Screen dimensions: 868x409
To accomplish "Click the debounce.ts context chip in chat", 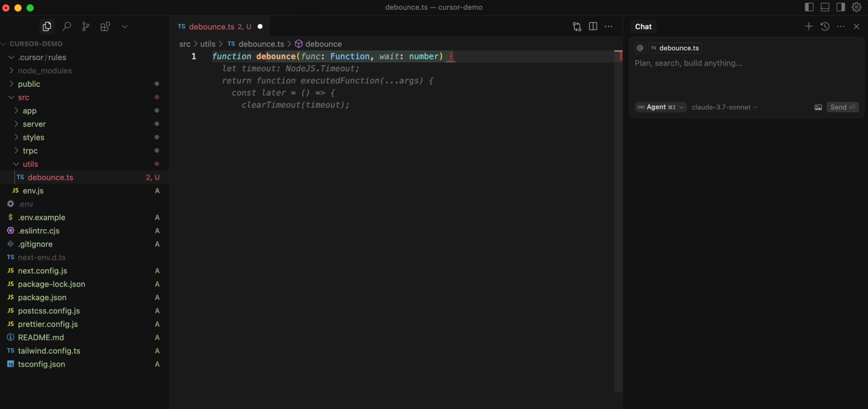I will (675, 48).
